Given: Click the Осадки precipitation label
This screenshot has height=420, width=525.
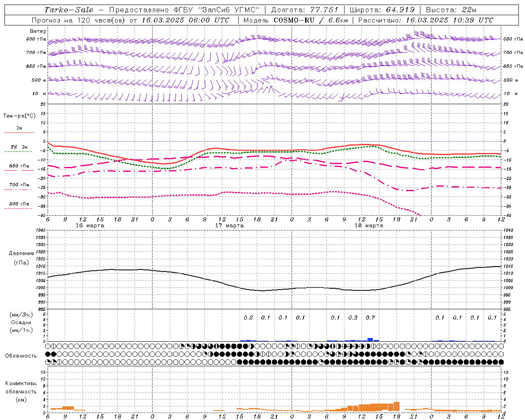Looking at the screenshot, I should point(21,322).
